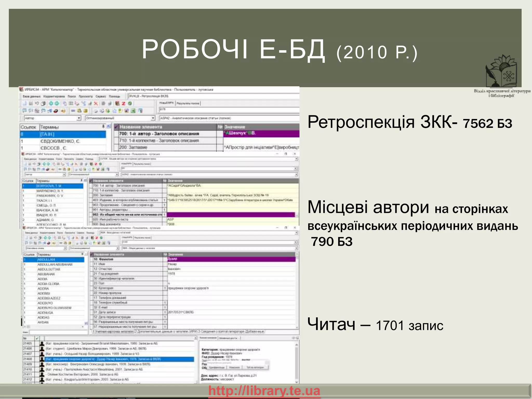Image resolution: width=532 pixels, height=399 pixels.
Task: Select term ABDULLAHI ABUBAHAR in bottom window
Action: [x=54, y=264]
